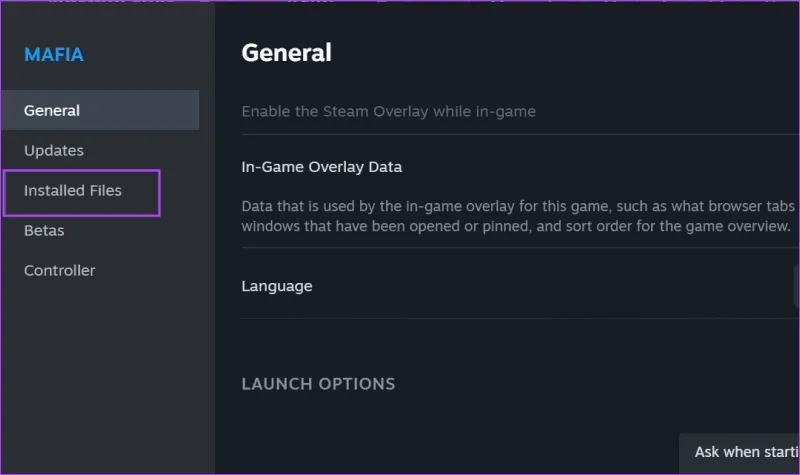Select the In-Game Overlay Data label
This screenshot has height=475, width=800.
321,167
